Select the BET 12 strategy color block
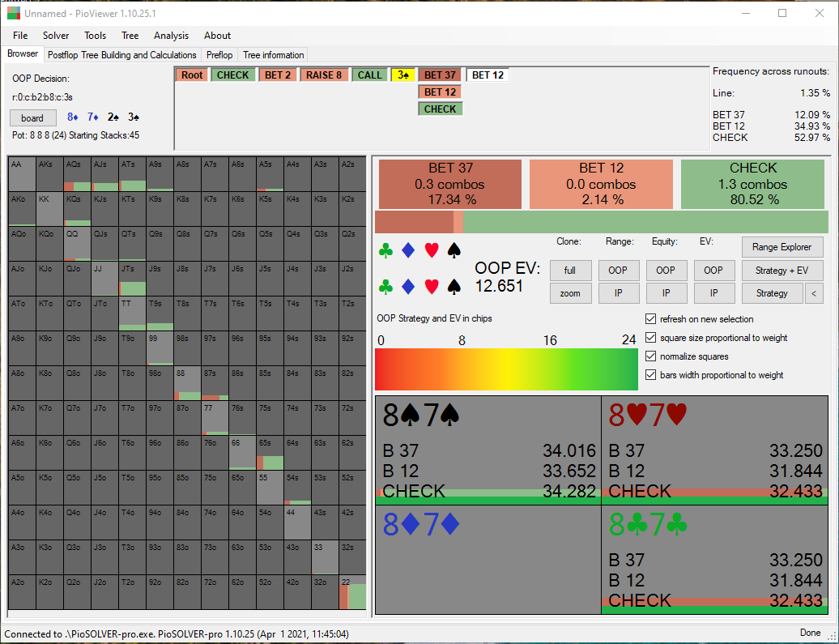Screen dimensions: 839x644 [601, 184]
